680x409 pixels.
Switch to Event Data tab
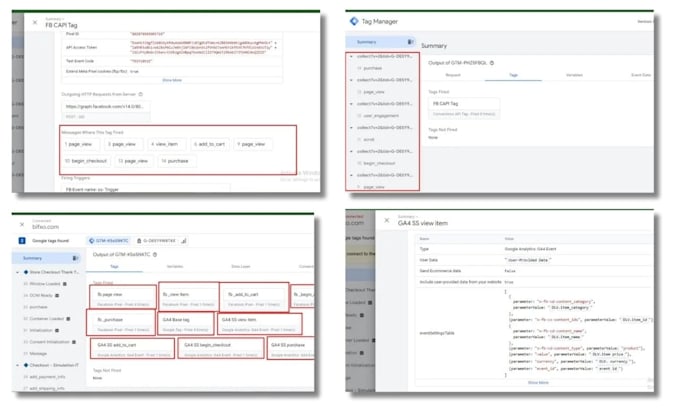pos(641,75)
